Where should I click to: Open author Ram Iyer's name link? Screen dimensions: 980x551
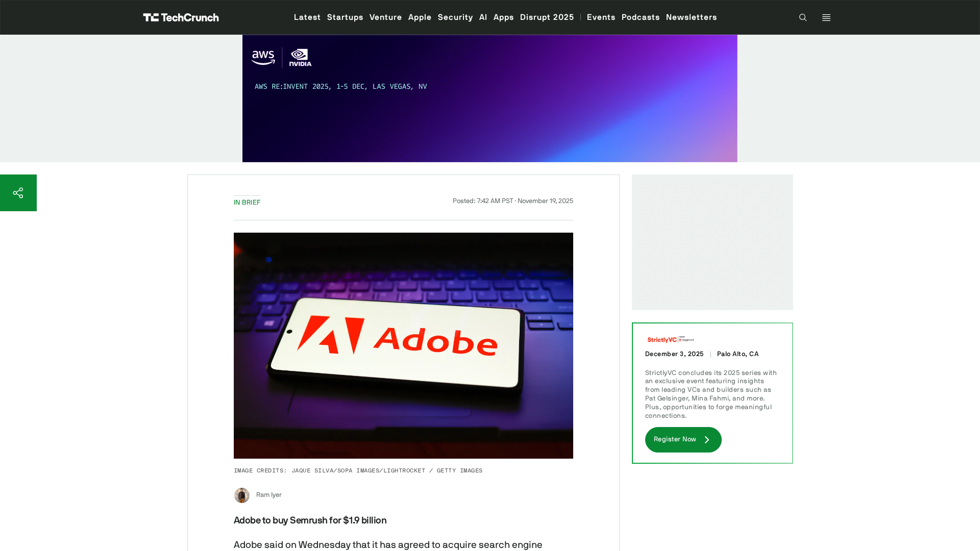[269, 495]
